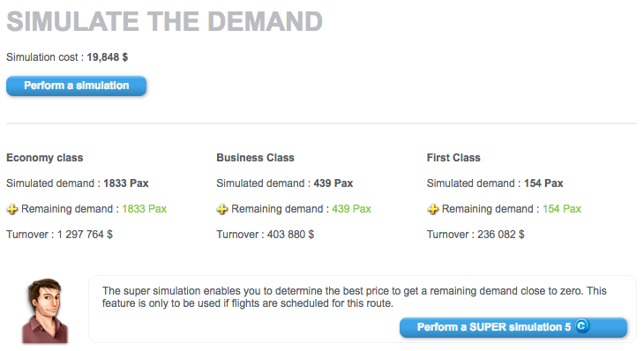Select the green 154 Pax remaining value
This screenshot has width=644, height=351.
(x=562, y=209)
